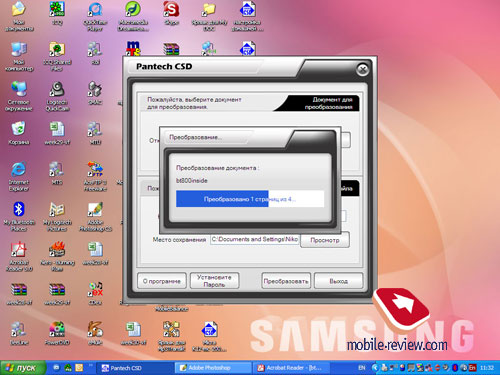Image resolution: width=500 pixels, height=375 pixels.
Task: Open Macromedia Dreamweaver desktop shortcut
Action: pyautogui.click(x=133, y=16)
